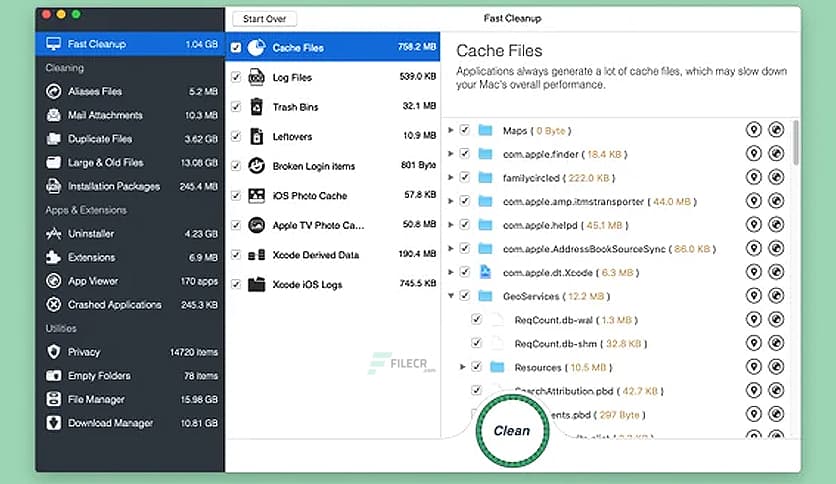
Task: Select Aliases Files icon in sidebar
Action: [53, 91]
